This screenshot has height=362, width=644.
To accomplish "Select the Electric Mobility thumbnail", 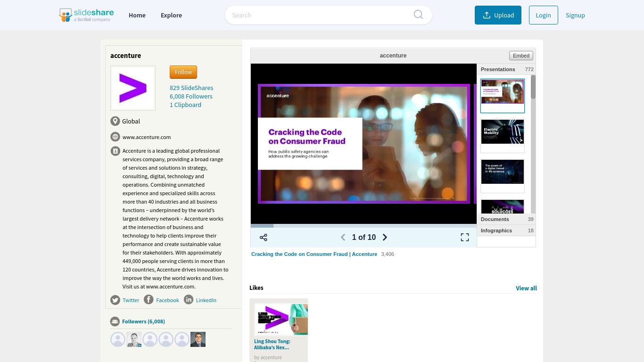I will pyautogui.click(x=503, y=136).
